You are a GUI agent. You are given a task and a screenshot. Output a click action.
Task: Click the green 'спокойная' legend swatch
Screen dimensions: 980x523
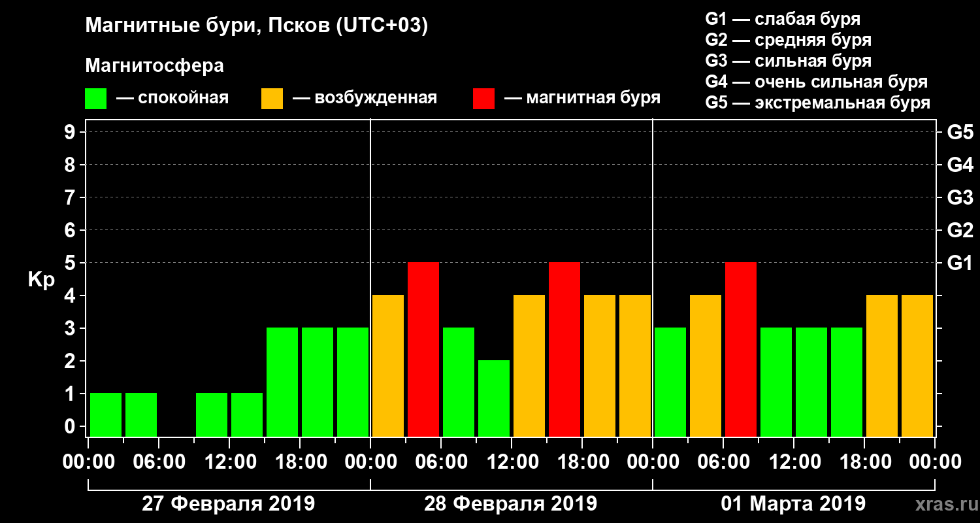click(x=95, y=99)
